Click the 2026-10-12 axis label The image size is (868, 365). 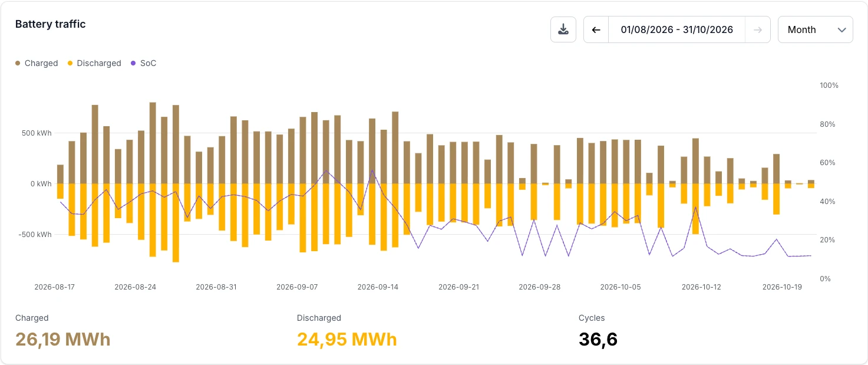click(701, 287)
